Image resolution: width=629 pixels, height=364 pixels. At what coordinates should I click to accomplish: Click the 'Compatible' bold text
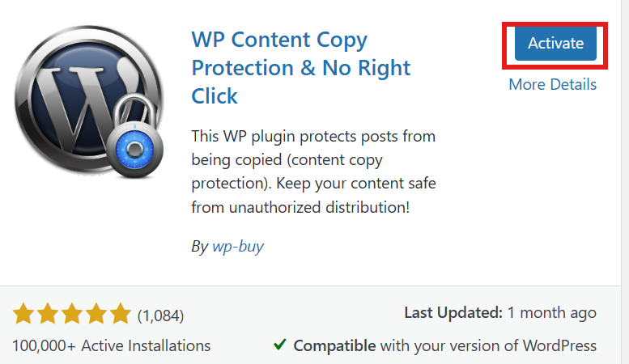(x=334, y=345)
